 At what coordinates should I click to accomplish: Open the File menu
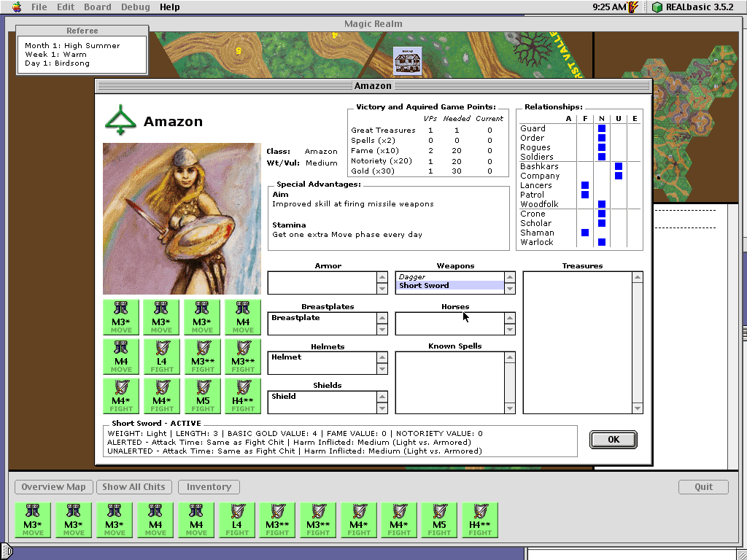pos(39,7)
